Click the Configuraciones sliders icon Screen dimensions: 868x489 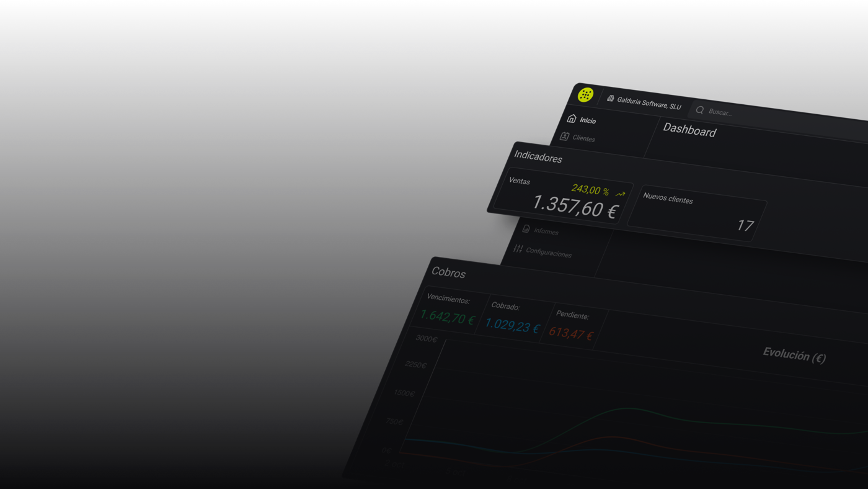518,249
